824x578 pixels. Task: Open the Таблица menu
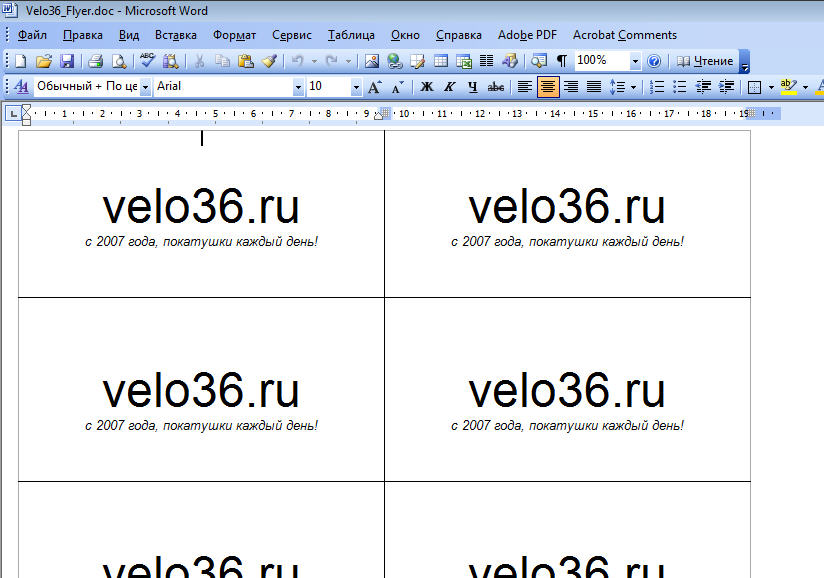[351, 35]
